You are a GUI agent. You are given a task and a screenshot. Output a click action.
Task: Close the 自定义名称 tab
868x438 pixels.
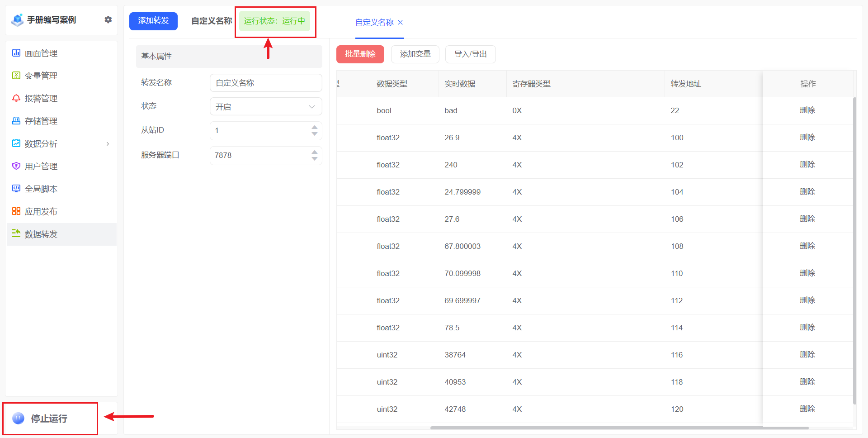tap(400, 22)
